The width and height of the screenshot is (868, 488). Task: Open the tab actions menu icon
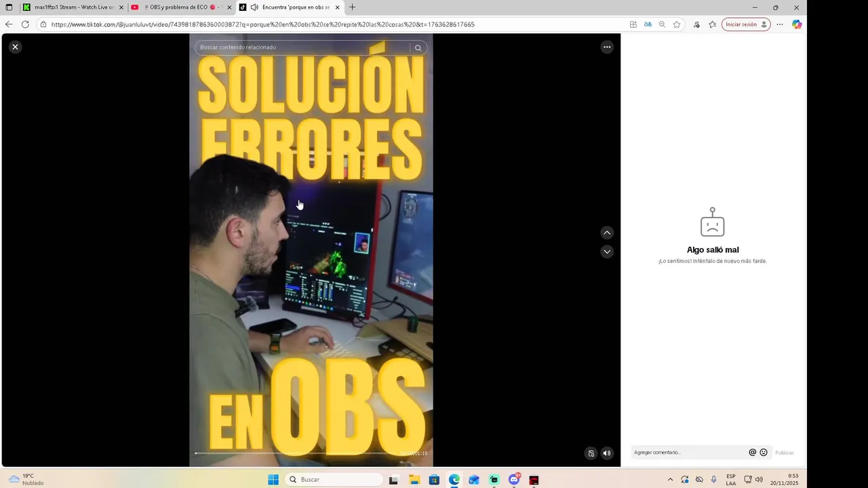[9, 7]
